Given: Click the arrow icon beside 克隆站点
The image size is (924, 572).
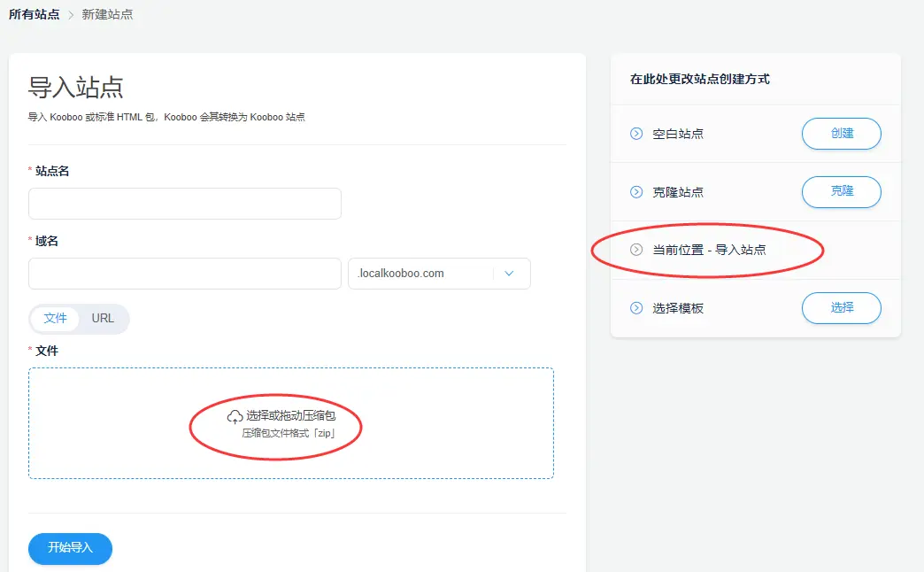Looking at the screenshot, I should coord(635,192).
